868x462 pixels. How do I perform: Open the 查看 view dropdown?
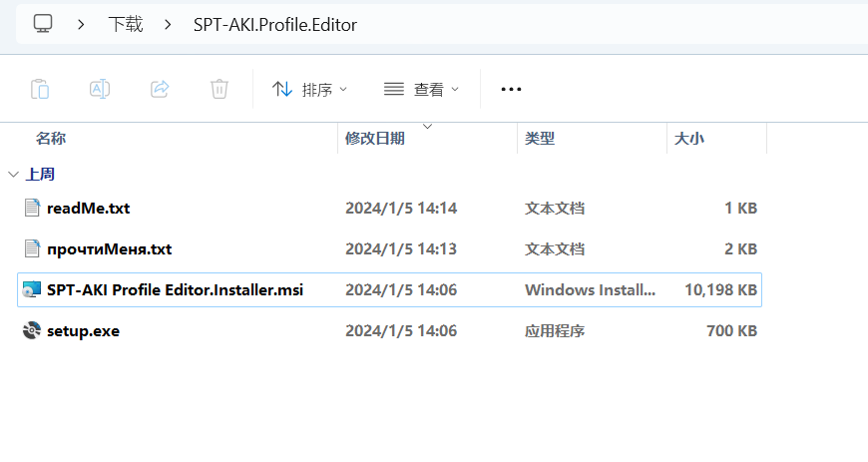[421, 89]
